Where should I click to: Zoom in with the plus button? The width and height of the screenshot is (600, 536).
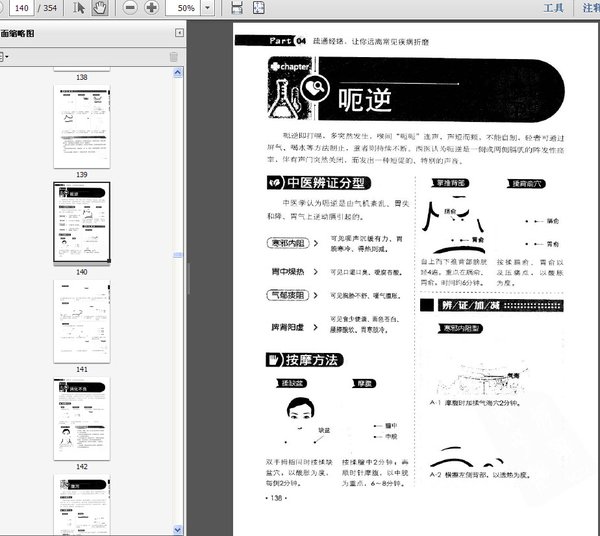click(x=152, y=8)
